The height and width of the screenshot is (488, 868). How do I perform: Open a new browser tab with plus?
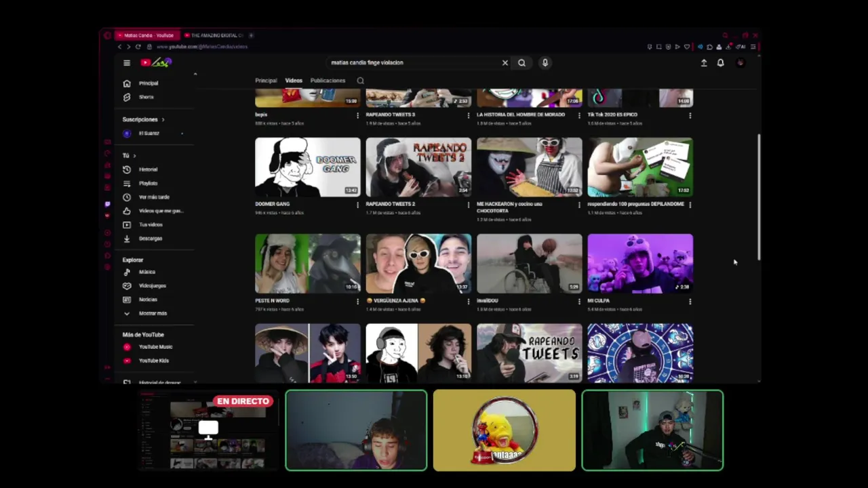coord(251,35)
